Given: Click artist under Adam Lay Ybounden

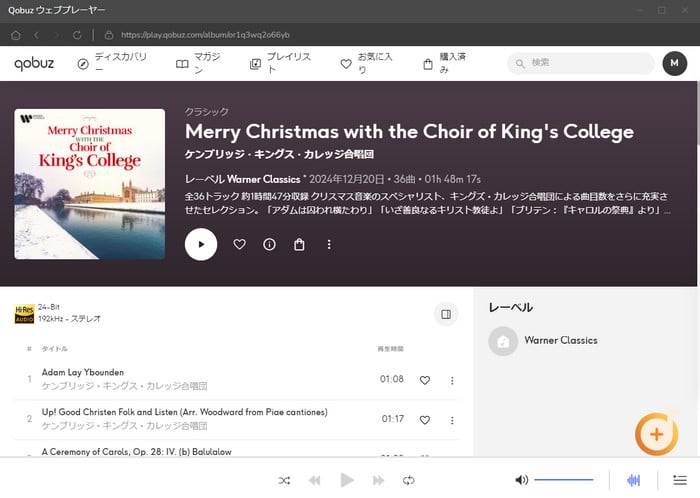Looking at the screenshot, I should [x=125, y=386].
